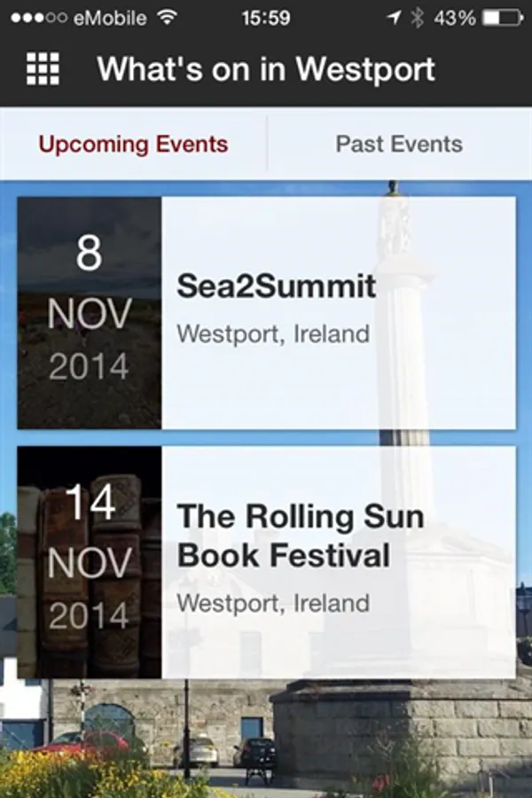Switch to the Upcoming Events tab

point(133,145)
